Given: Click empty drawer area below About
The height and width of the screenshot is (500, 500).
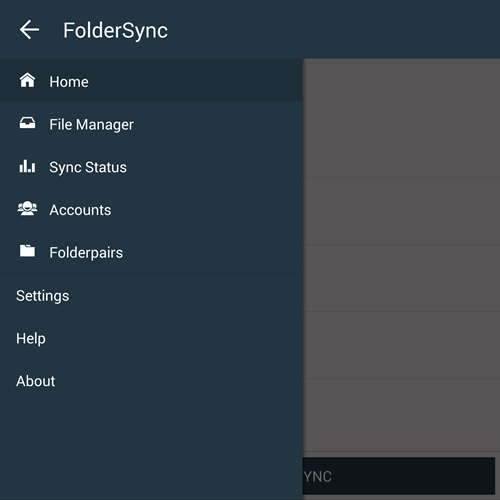Looking at the screenshot, I should point(151,450).
